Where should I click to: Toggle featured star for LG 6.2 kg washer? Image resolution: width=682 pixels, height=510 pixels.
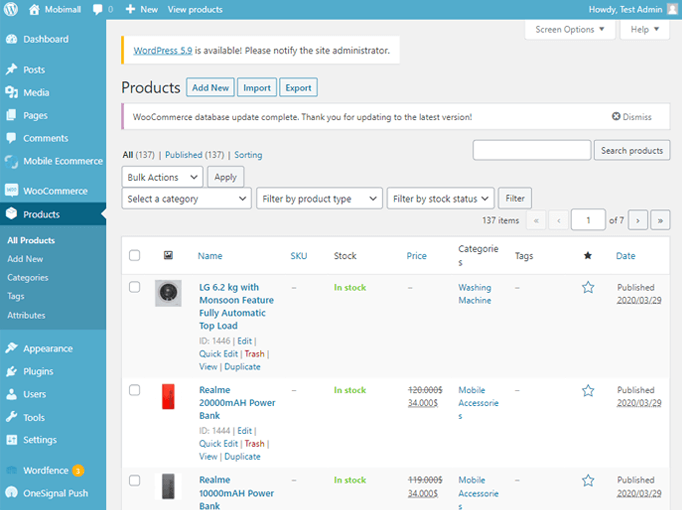[588, 287]
